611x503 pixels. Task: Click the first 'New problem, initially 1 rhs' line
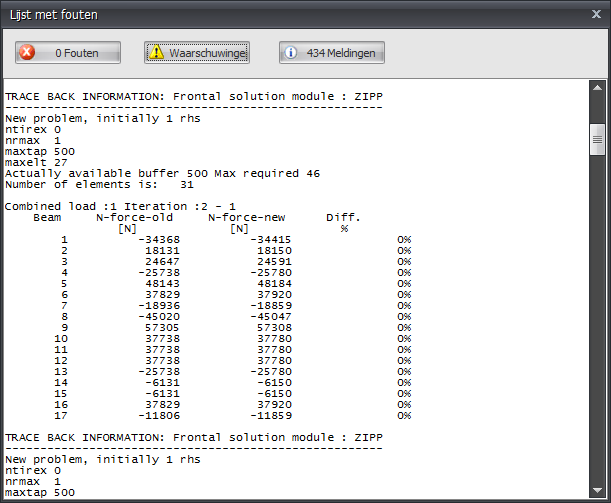click(x=102, y=118)
